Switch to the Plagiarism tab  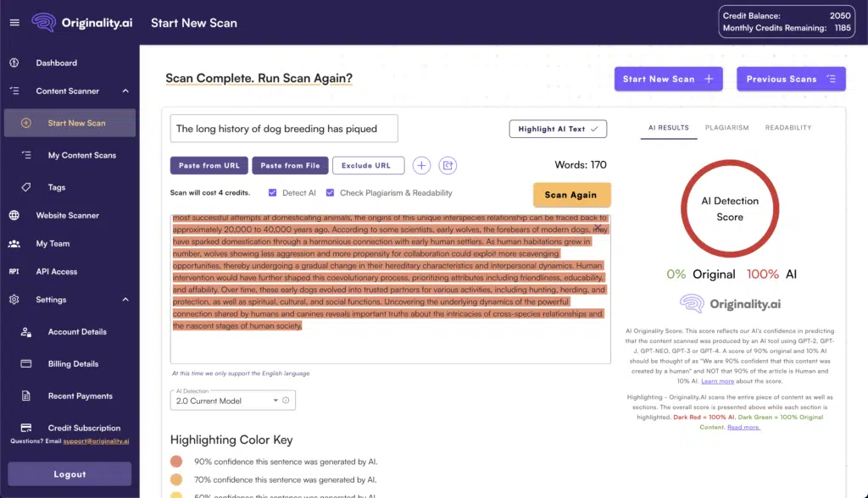pyautogui.click(x=726, y=128)
